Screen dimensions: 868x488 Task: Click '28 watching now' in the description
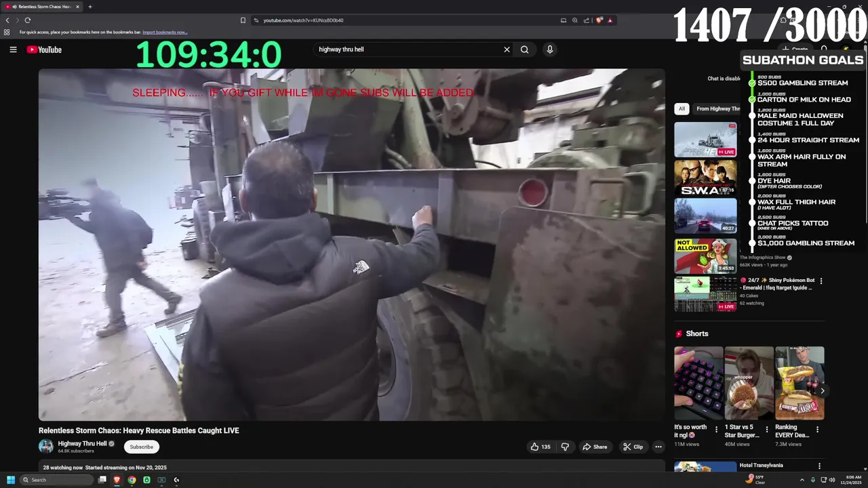(63, 468)
